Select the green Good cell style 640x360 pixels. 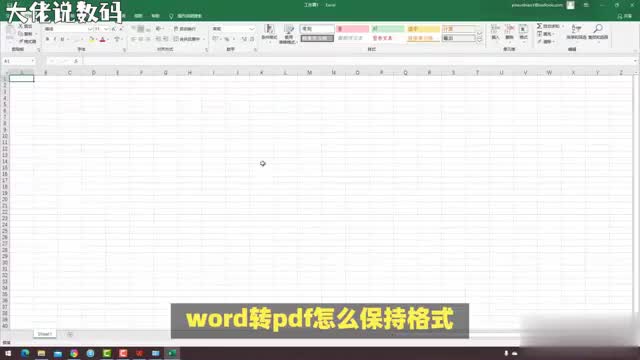click(388, 29)
